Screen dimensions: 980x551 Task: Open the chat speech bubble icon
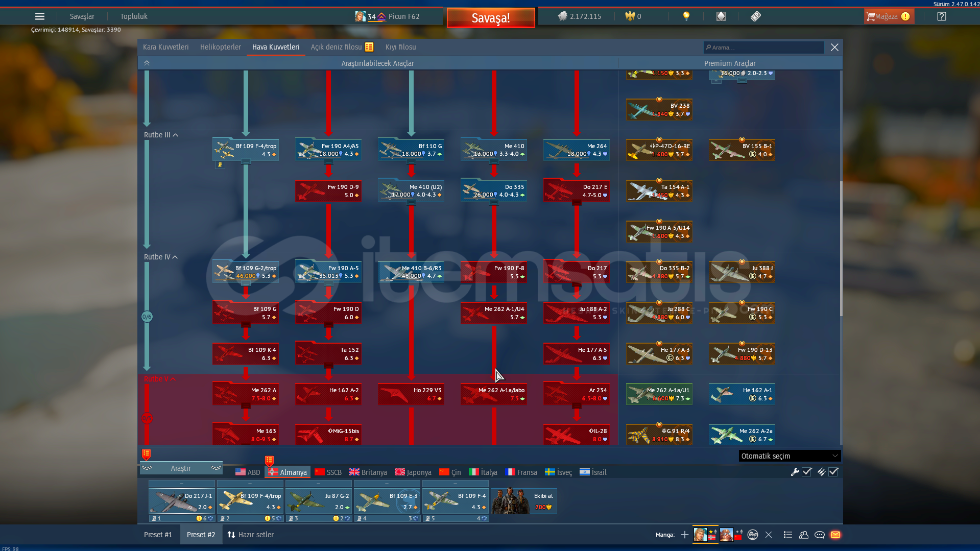820,535
